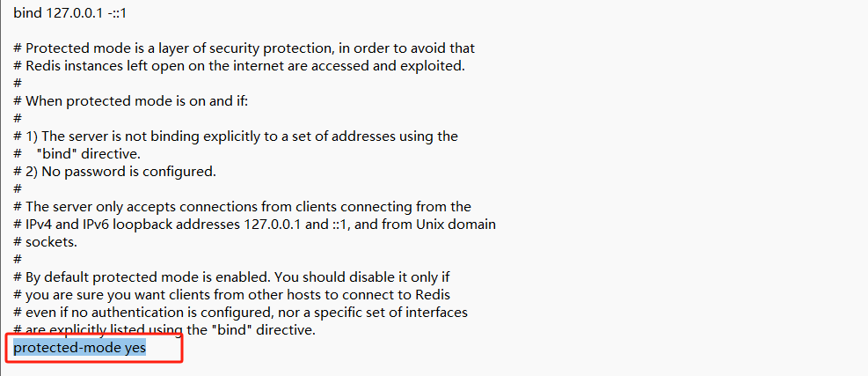Click the "# Protected mode is a layer" line

[x=244, y=48]
